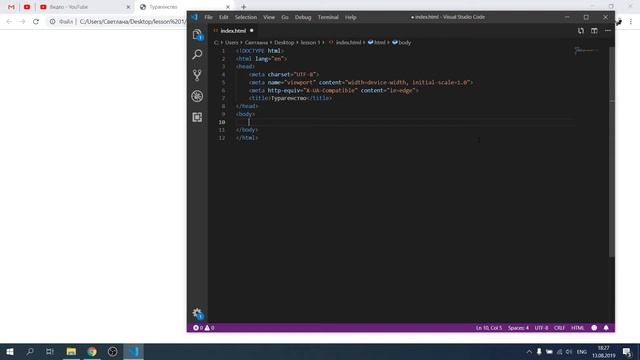The height and width of the screenshot is (360, 640).
Task: Click the VS Code logo in title bar
Action: click(195, 17)
